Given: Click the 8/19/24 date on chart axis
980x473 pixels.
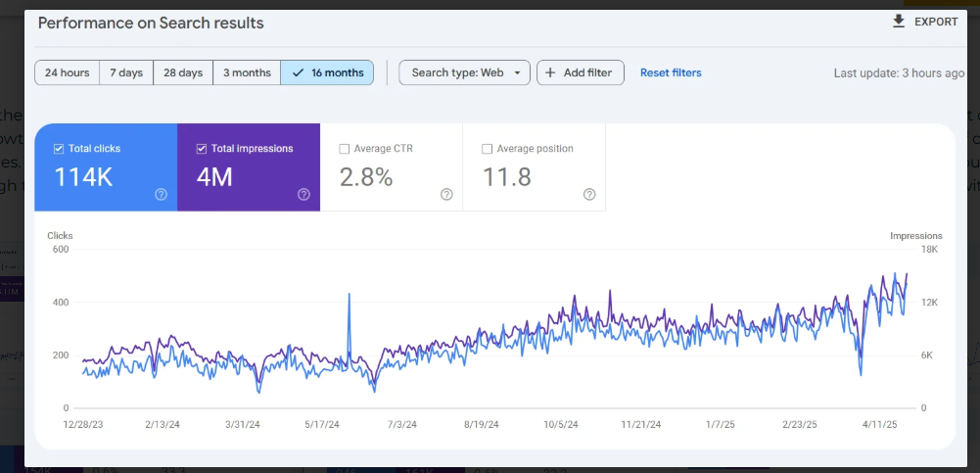Looking at the screenshot, I should point(482,424).
